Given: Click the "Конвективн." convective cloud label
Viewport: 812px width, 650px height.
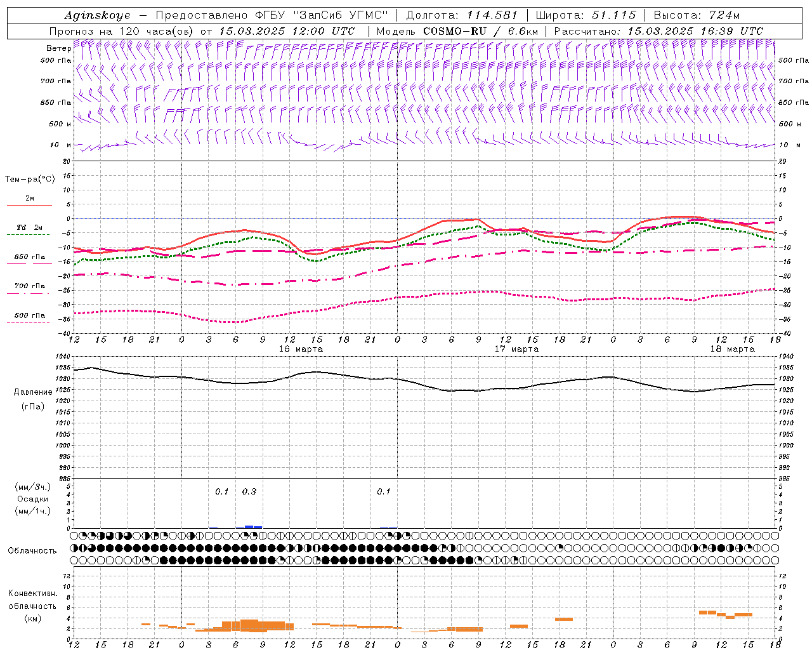Looking at the screenshot, I should coord(32,594).
